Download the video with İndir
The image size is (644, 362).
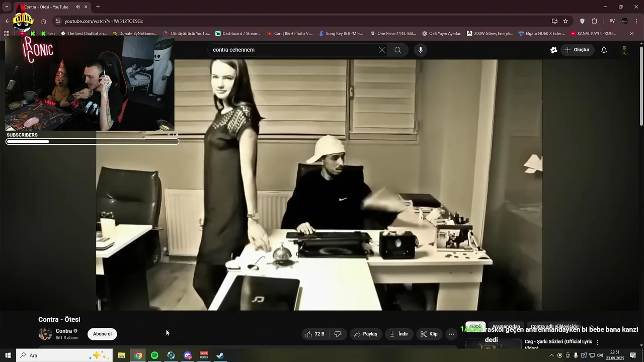coord(399,334)
